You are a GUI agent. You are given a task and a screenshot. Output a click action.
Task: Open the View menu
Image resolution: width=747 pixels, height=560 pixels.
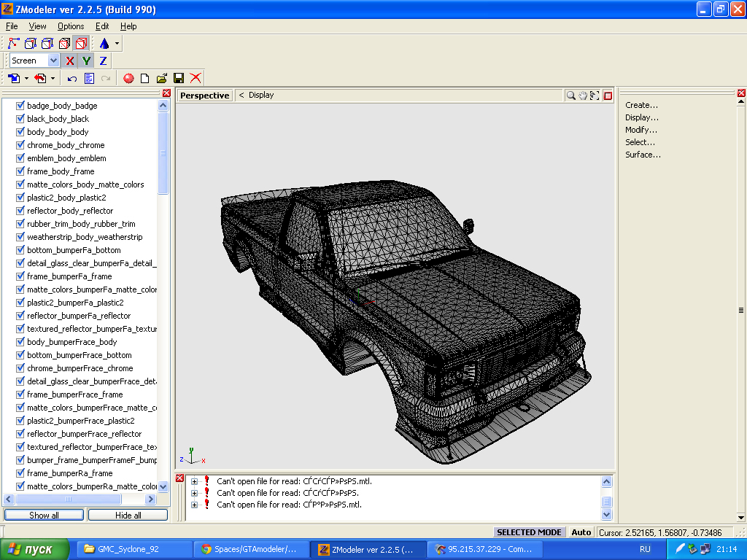(x=37, y=26)
